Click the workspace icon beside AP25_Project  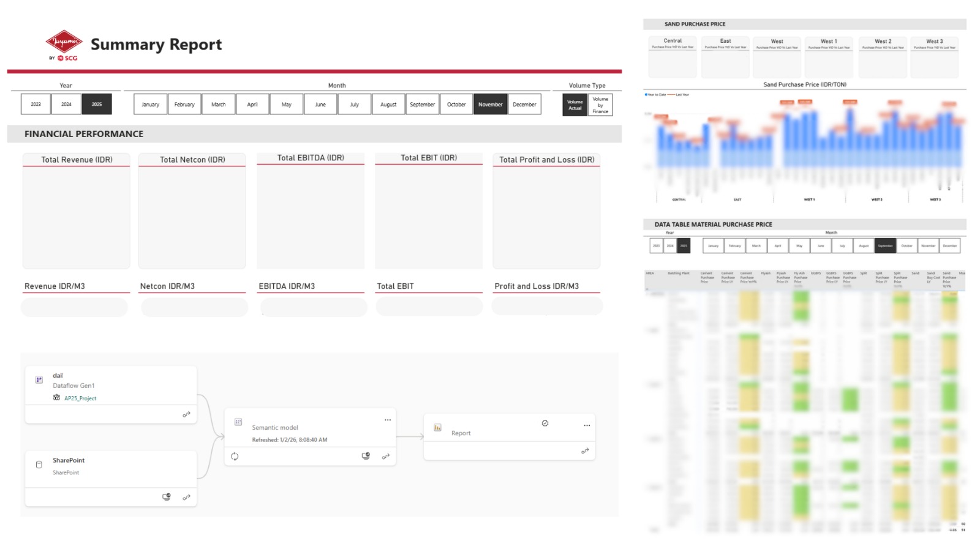point(56,398)
